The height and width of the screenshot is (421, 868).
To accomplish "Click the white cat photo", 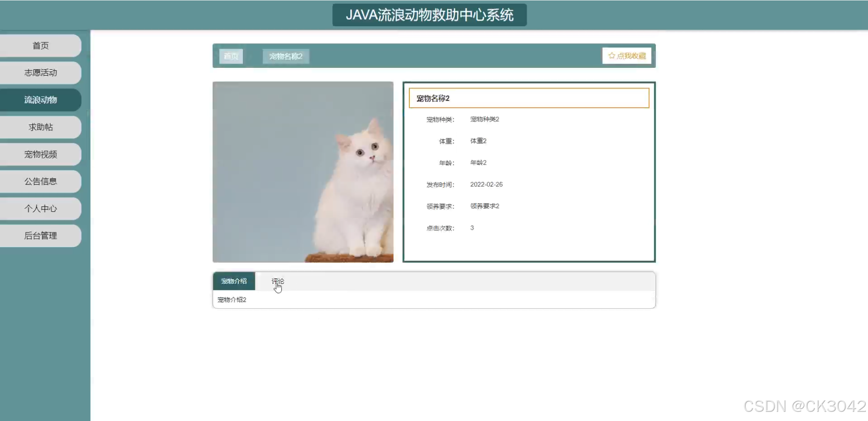I will coord(303,172).
